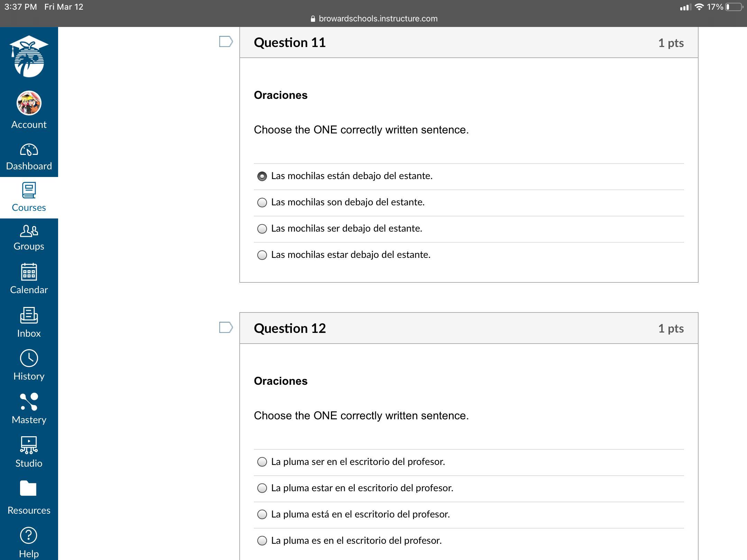
Task: Open the Dashboard icon in sidebar
Action: [29, 150]
